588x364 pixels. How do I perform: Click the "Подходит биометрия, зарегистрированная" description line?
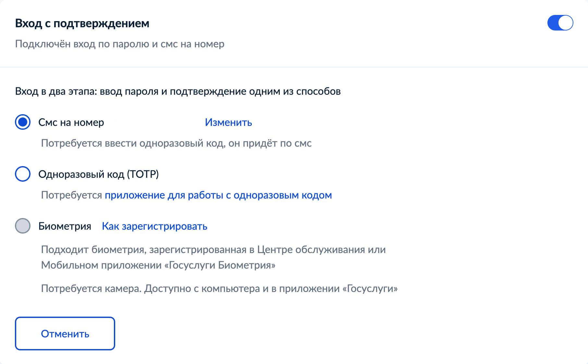click(213, 250)
